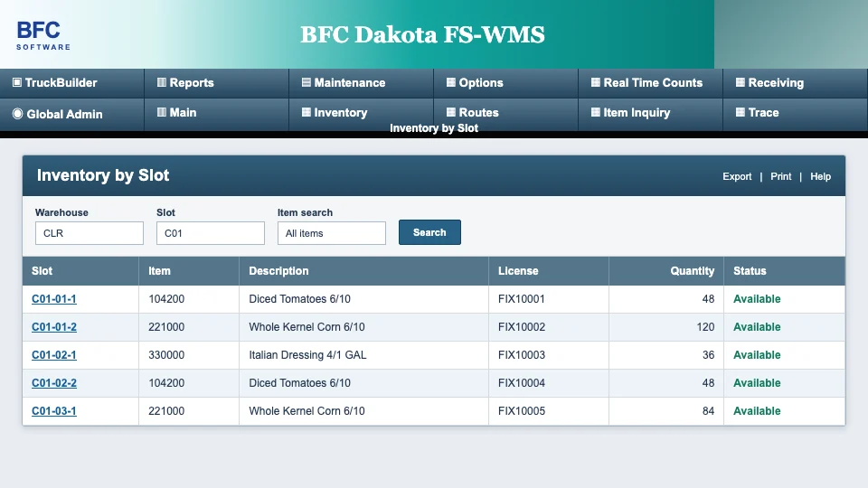Open the Options menu

[x=506, y=83]
